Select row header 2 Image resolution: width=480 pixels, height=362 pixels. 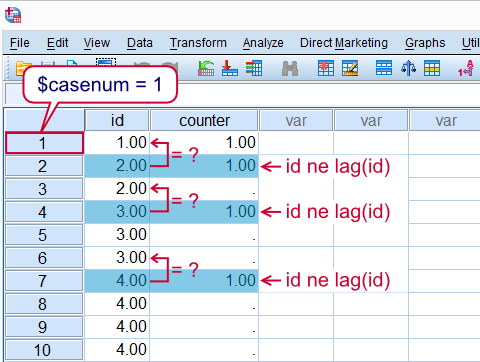coord(44,166)
